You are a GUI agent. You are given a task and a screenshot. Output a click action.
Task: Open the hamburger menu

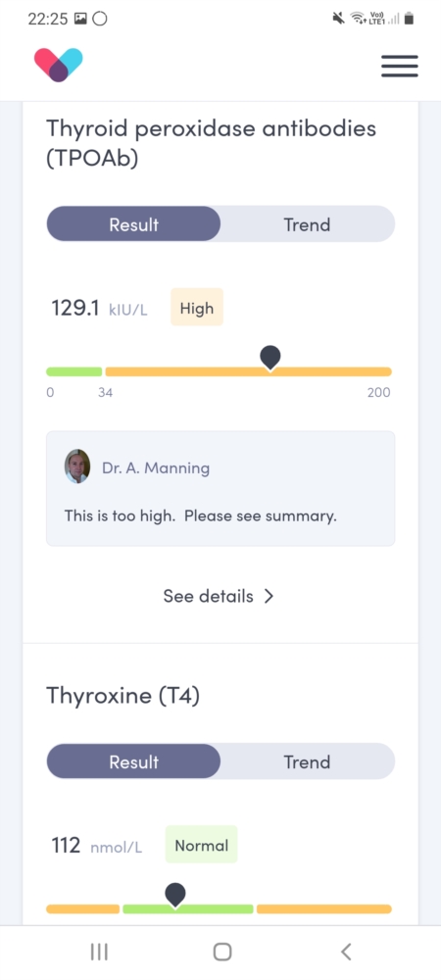click(x=399, y=66)
